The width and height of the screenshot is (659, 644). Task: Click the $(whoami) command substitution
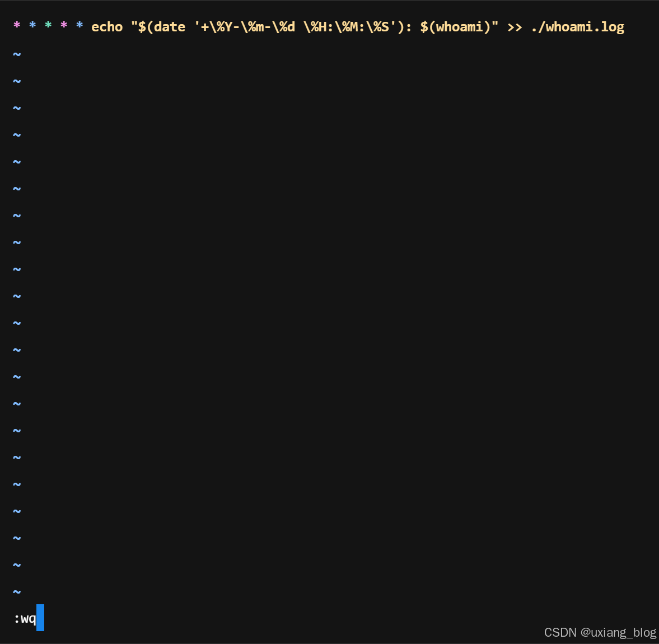click(455, 27)
